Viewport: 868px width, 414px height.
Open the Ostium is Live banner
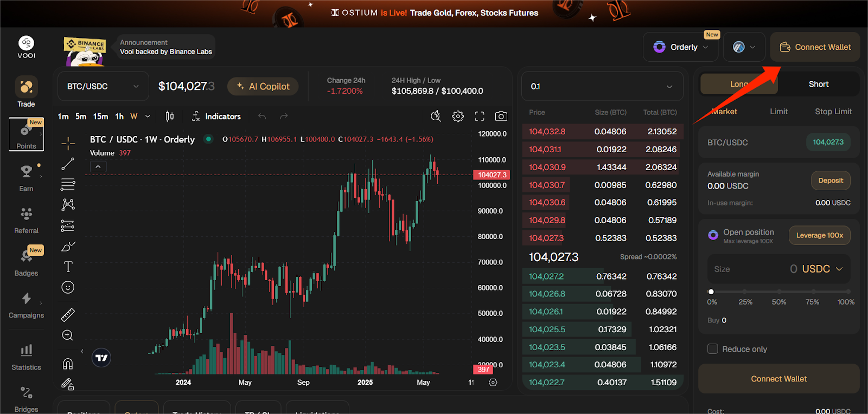tap(435, 13)
